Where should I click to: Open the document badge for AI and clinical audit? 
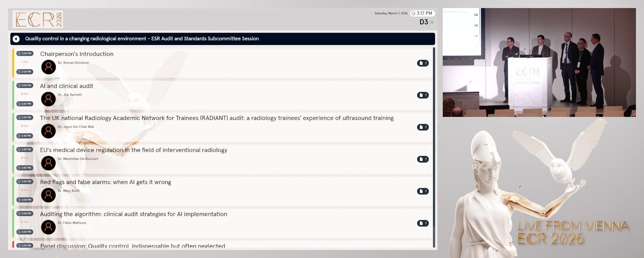coord(423,95)
